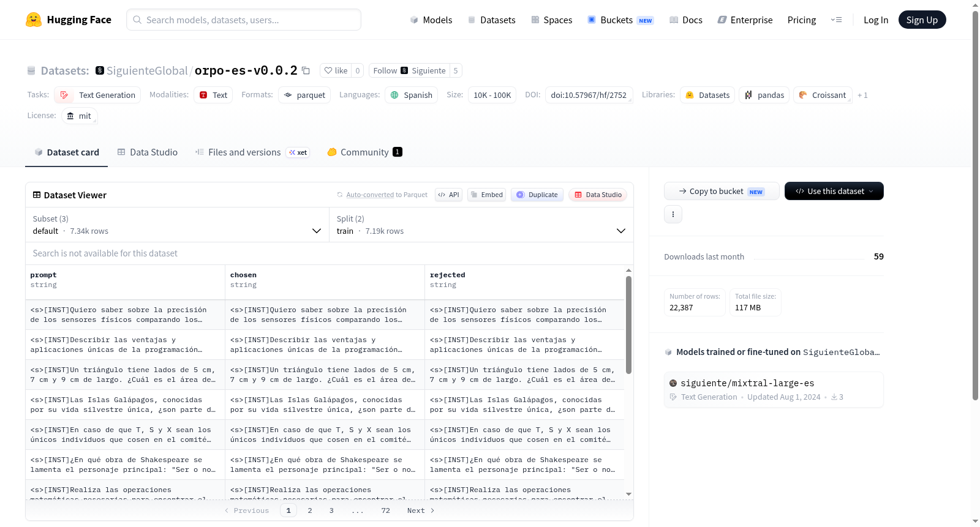Click the API button in Dataset Viewer
Screen dimensions: 980x527
pyautogui.click(x=448, y=195)
